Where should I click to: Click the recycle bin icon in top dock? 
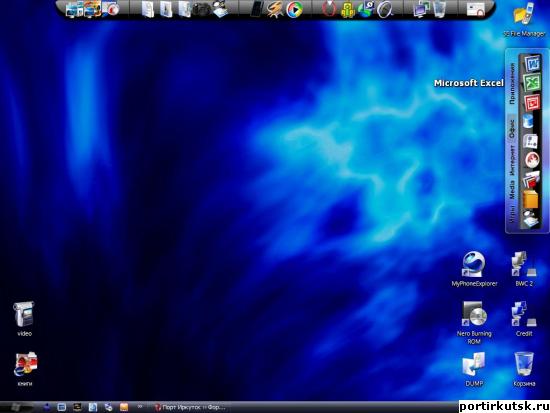439,9
